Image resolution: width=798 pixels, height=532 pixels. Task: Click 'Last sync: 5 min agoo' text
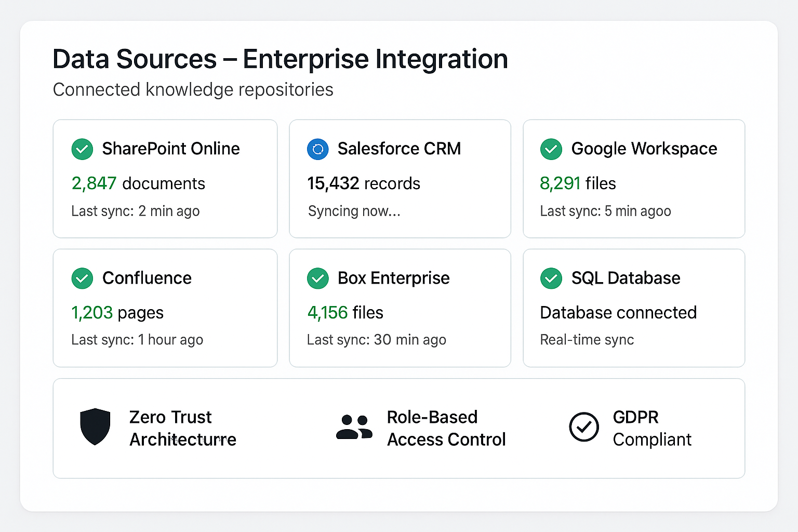tap(606, 211)
